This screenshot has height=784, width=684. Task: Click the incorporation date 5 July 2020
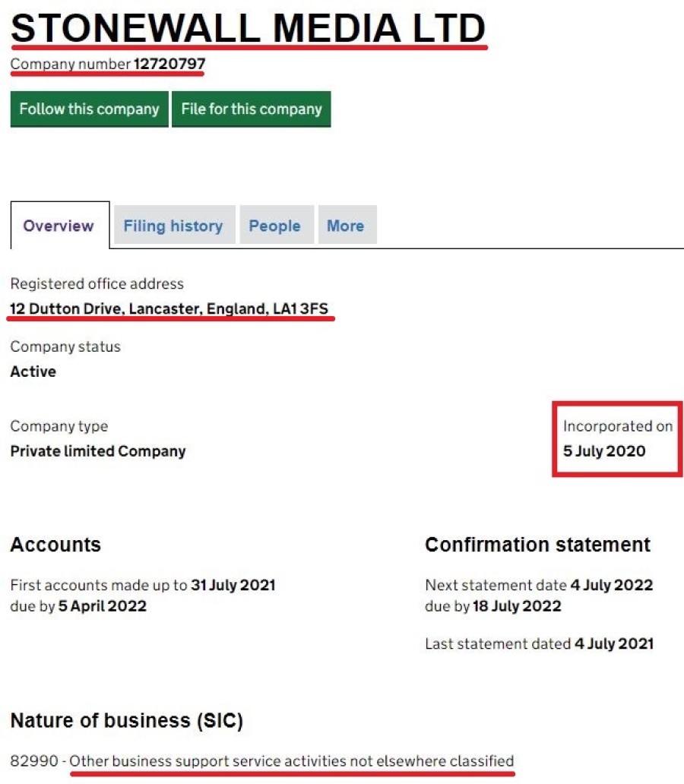tap(604, 451)
